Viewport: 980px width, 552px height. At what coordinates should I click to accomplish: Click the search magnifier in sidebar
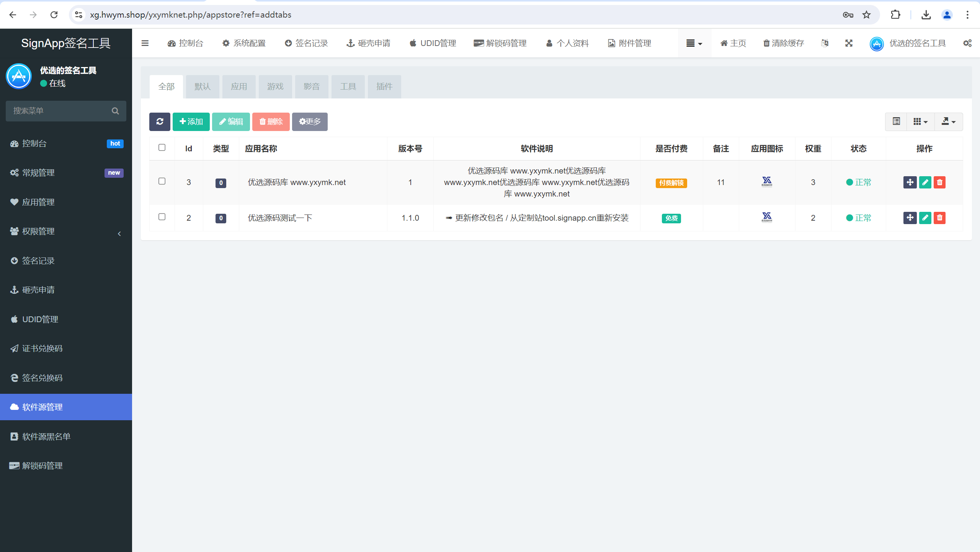tap(115, 111)
